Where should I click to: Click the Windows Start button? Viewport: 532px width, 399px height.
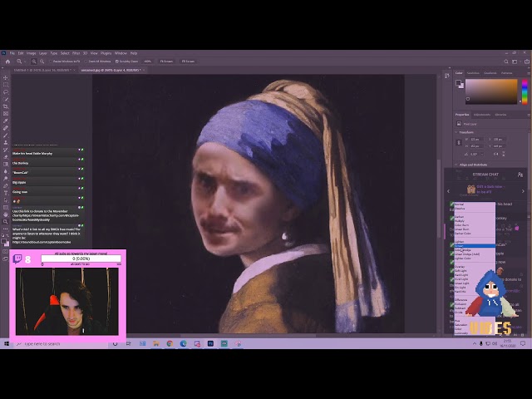pyautogui.click(x=6, y=343)
